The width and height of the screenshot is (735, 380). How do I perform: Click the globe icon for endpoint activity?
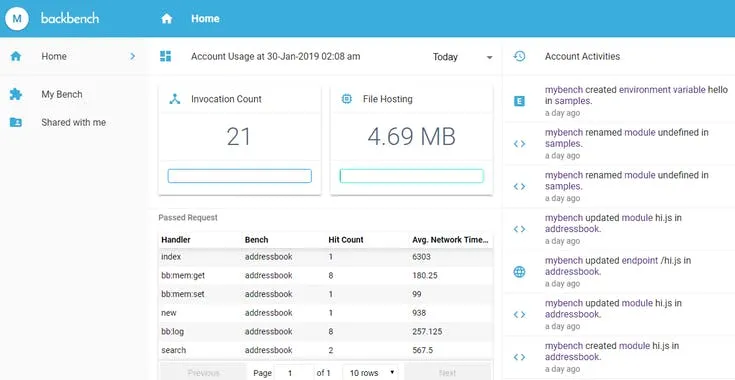tap(519, 272)
